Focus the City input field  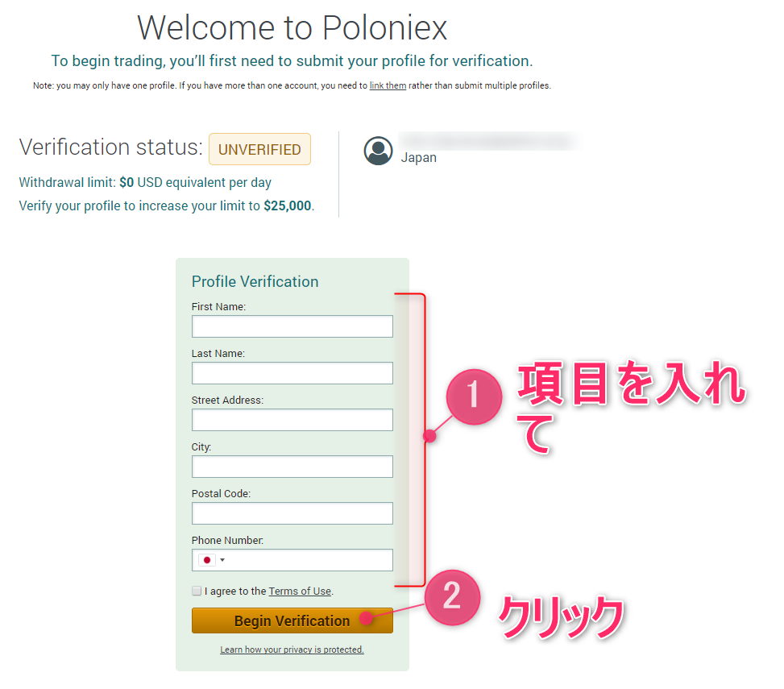coord(292,467)
